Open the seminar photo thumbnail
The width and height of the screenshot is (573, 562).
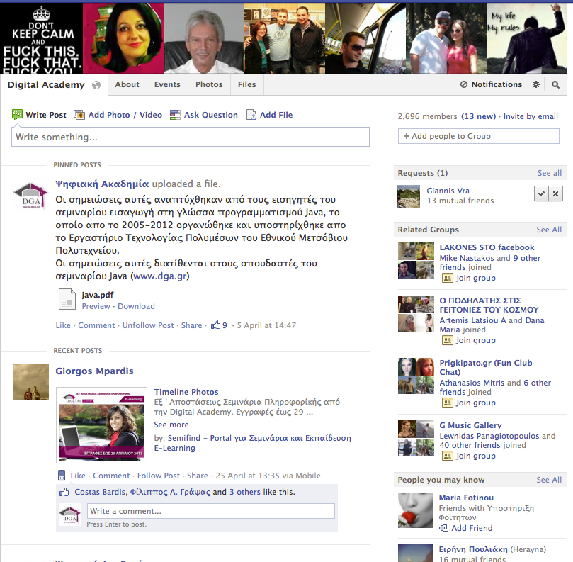[102, 424]
